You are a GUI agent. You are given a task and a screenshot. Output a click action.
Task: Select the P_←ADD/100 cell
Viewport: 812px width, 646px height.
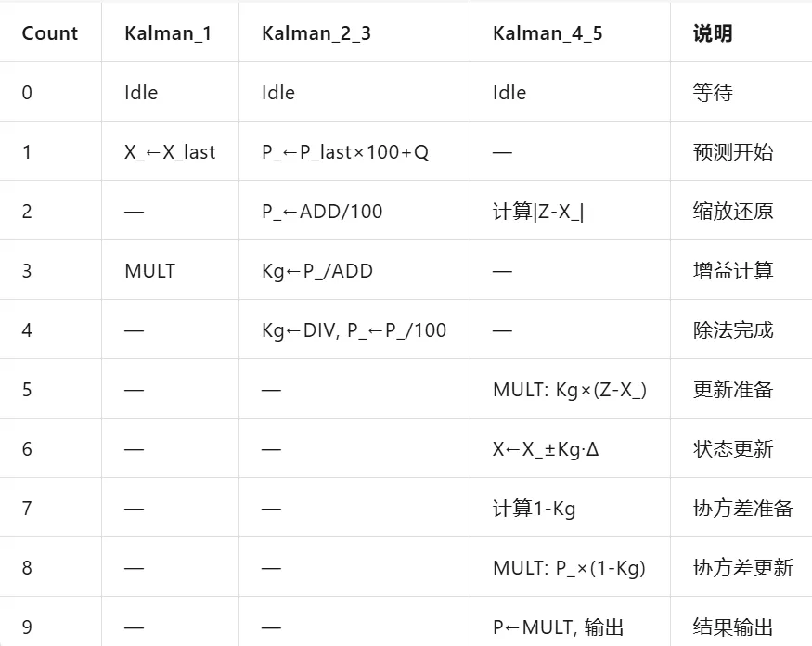pos(322,212)
